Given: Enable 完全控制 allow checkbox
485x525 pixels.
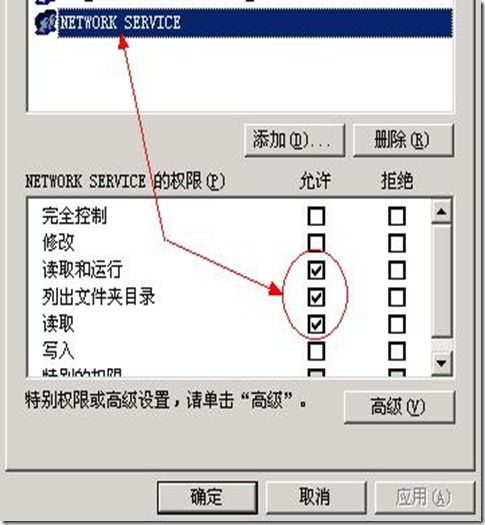Looking at the screenshot, I should (x=316, y=216).
